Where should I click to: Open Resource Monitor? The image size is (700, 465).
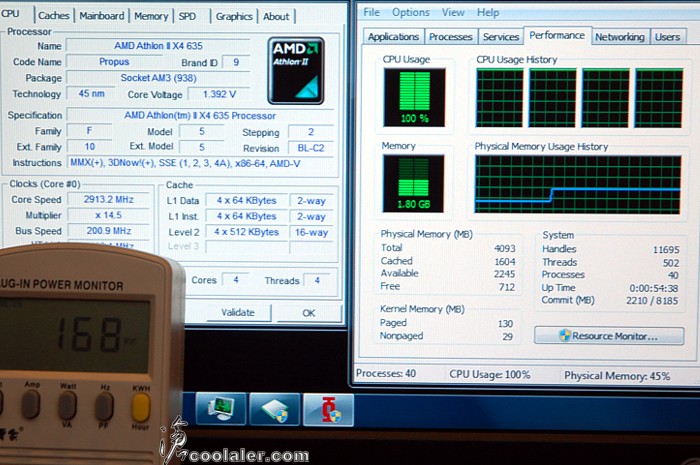click(609, 336)
